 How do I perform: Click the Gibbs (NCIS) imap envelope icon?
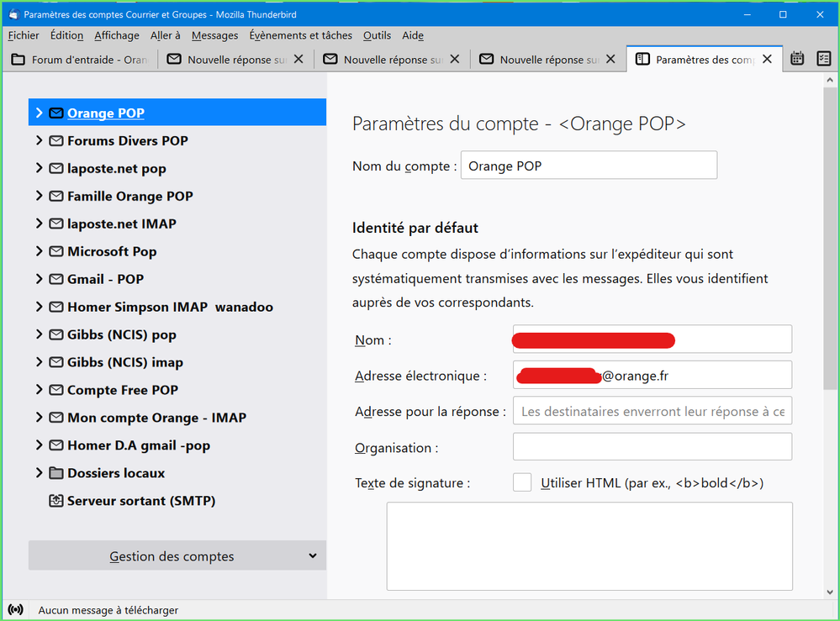coord(56,362)
